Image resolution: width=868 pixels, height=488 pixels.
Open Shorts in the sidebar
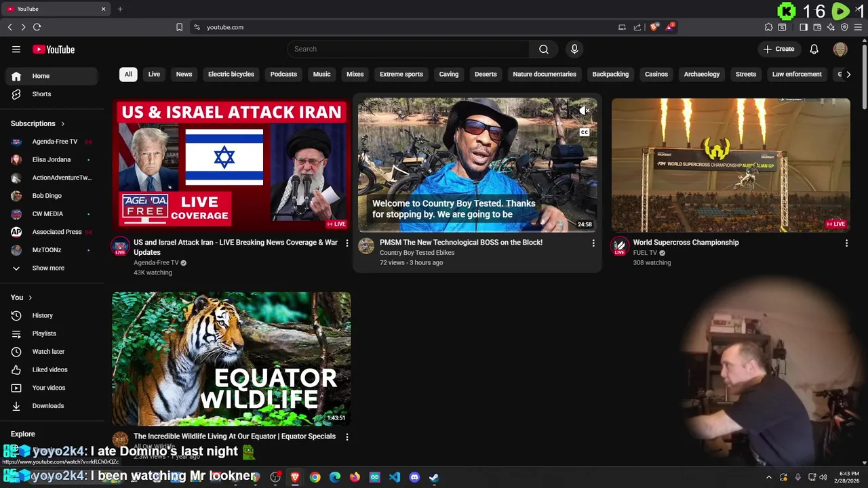click(52, 94)
